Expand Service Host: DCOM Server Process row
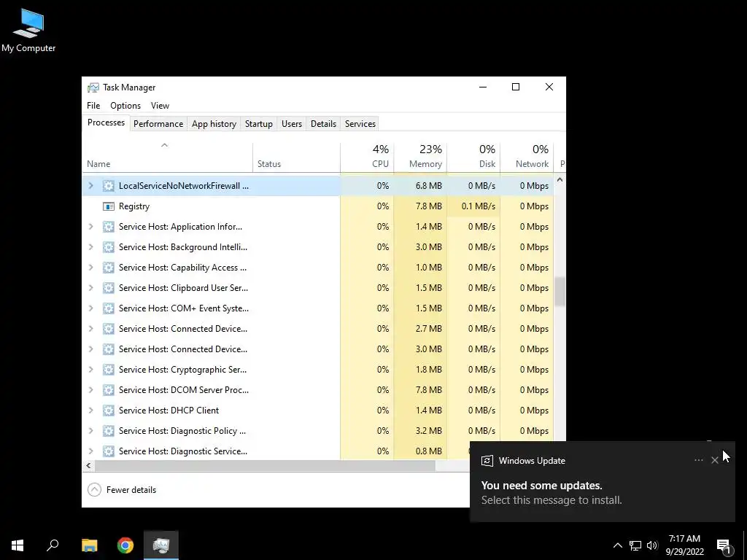Screen dimensions: 747x560 (91, 390)
